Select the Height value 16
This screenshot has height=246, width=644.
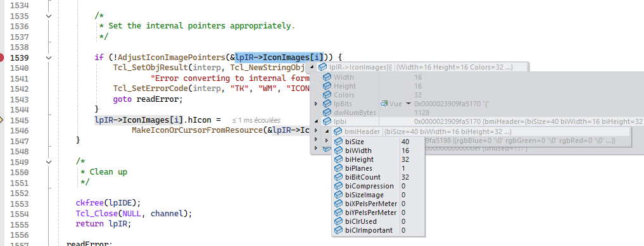tap(418, 86)
